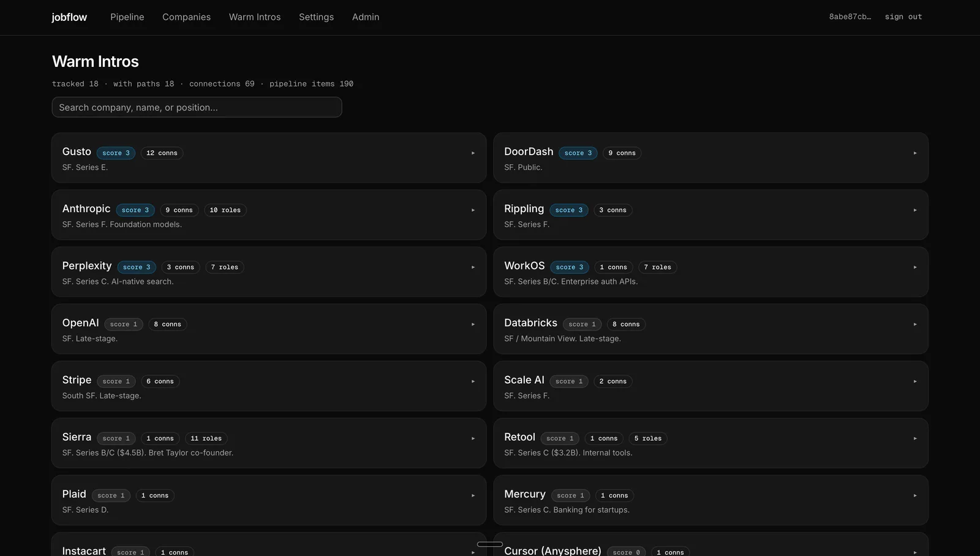Expand the Plaid card arrow

(473, 495)
